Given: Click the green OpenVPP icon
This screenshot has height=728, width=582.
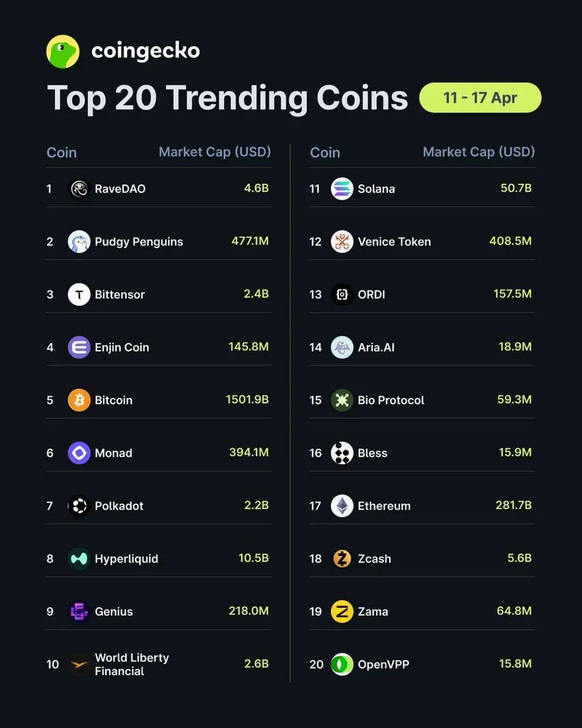Looking at the screenshot, I should click(342, 664).
